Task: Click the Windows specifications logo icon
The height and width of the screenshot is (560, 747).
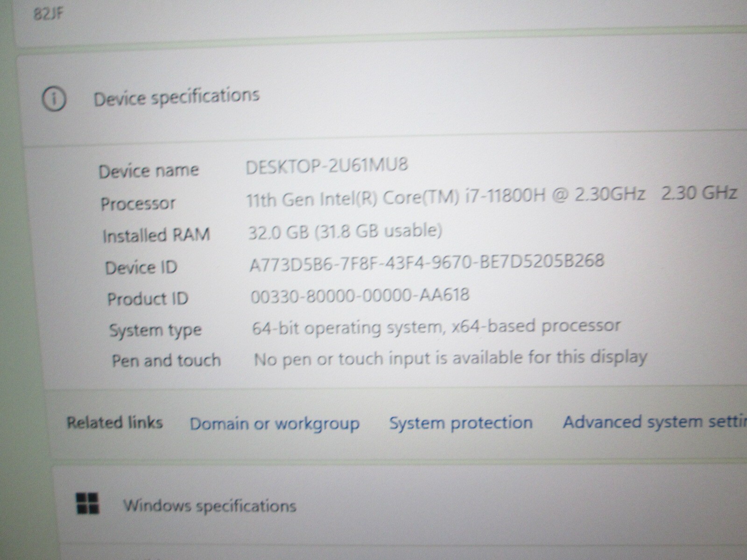Action: click(87, 504)
